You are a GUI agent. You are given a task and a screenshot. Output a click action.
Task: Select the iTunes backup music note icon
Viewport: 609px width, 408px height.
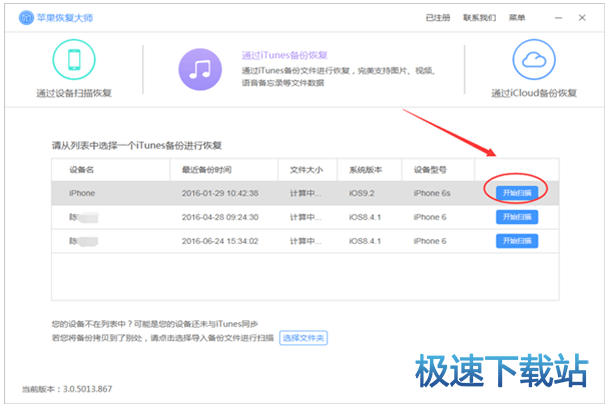click(200, 70)
